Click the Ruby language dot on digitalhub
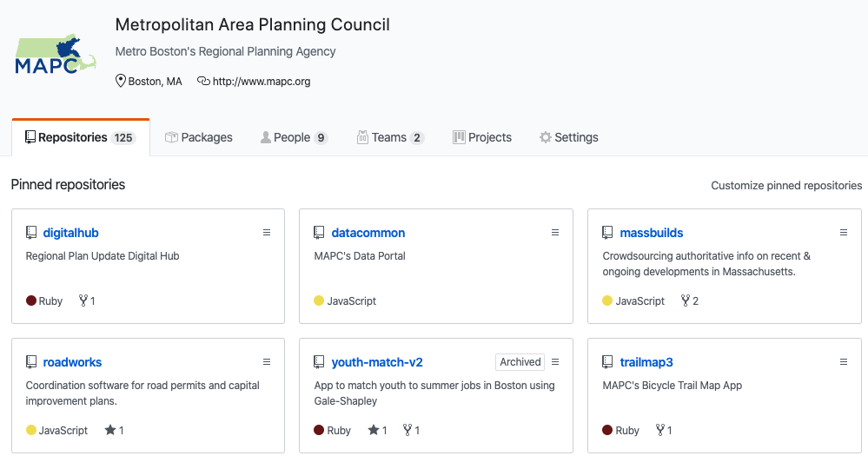Viewport: 868px width, 469px height. (31, 301)
